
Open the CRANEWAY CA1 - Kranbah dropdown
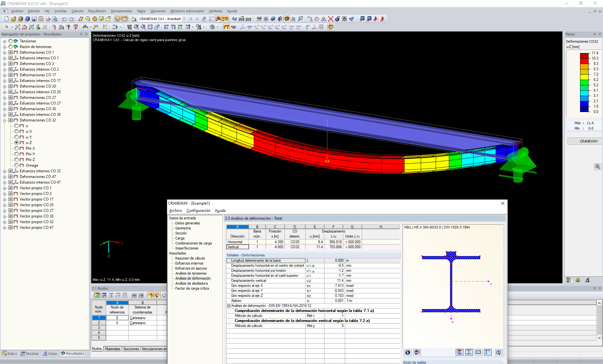[184, 19]
